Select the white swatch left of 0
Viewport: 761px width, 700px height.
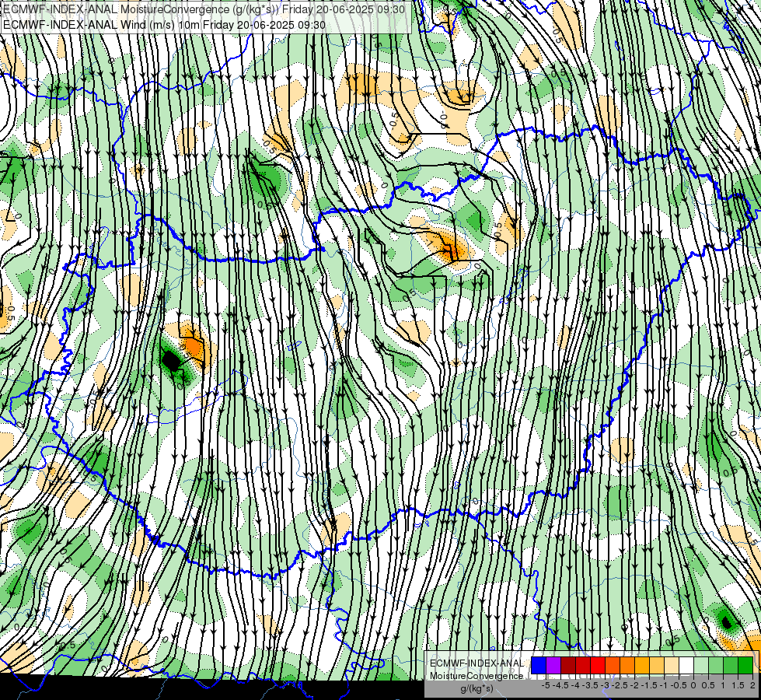686,666
